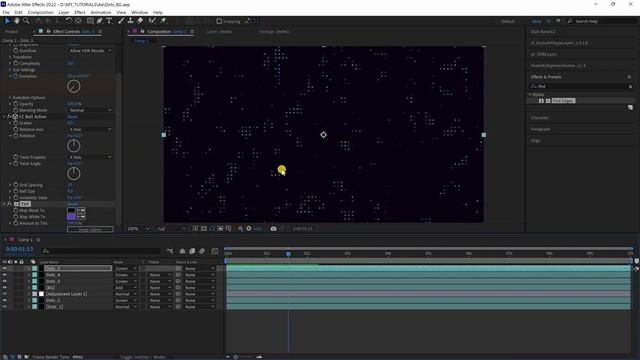640x360 pixels.
Task: Open the viewer magnification dropdown
Action: coord(138,229)
